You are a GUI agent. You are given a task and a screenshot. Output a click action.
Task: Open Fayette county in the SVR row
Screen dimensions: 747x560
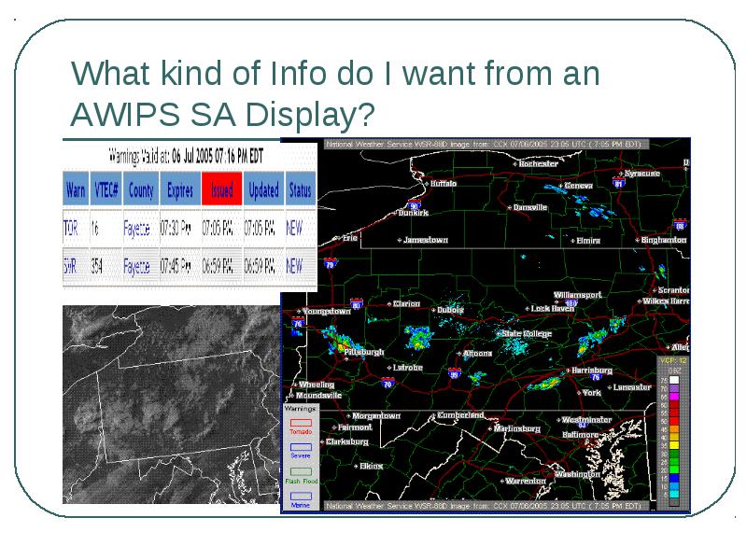click(x=136, y=267)
